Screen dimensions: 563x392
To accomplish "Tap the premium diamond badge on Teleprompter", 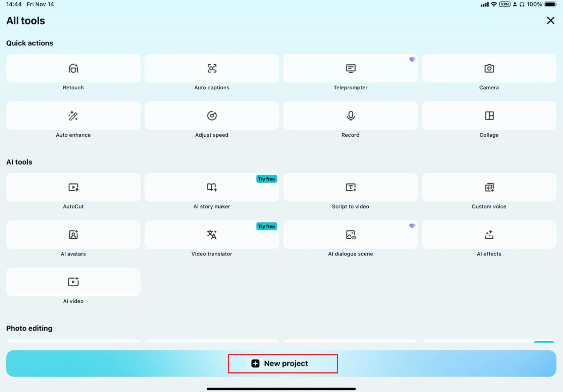I will pos(412,60).
